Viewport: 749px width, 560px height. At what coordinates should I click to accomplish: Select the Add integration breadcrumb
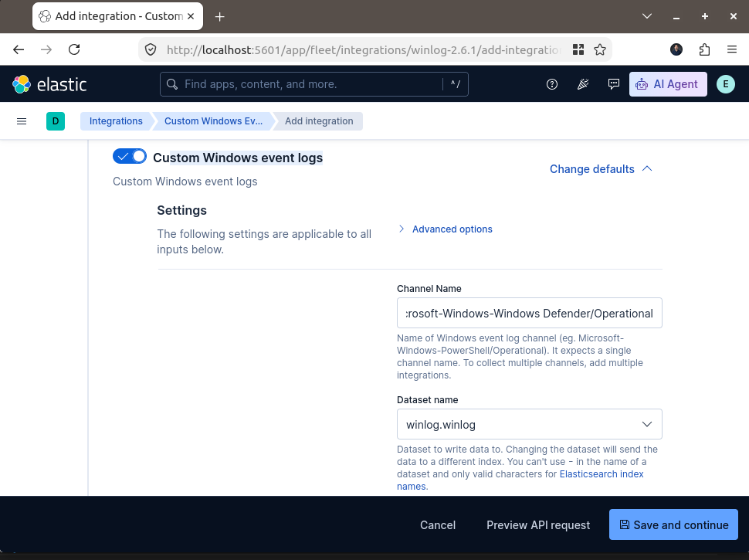tap(319, 121)
